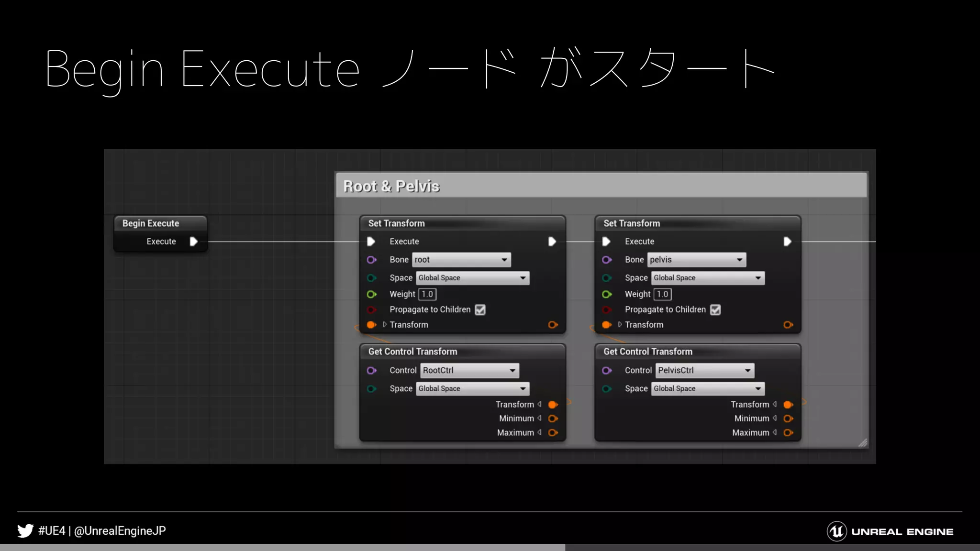Click the Unreal Engine logo
This screenshot has height=551, width=980.
pyautogui.click(x=890, y=531)
